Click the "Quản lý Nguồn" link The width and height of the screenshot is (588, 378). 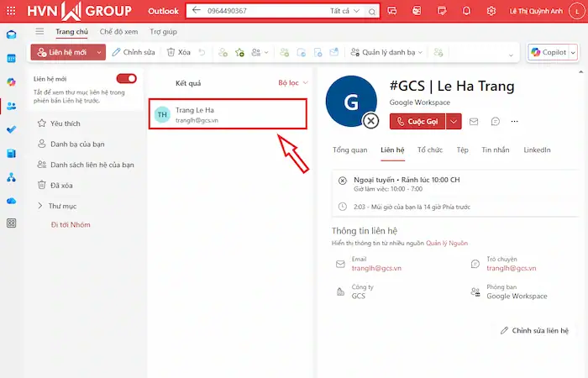[447, 243]
